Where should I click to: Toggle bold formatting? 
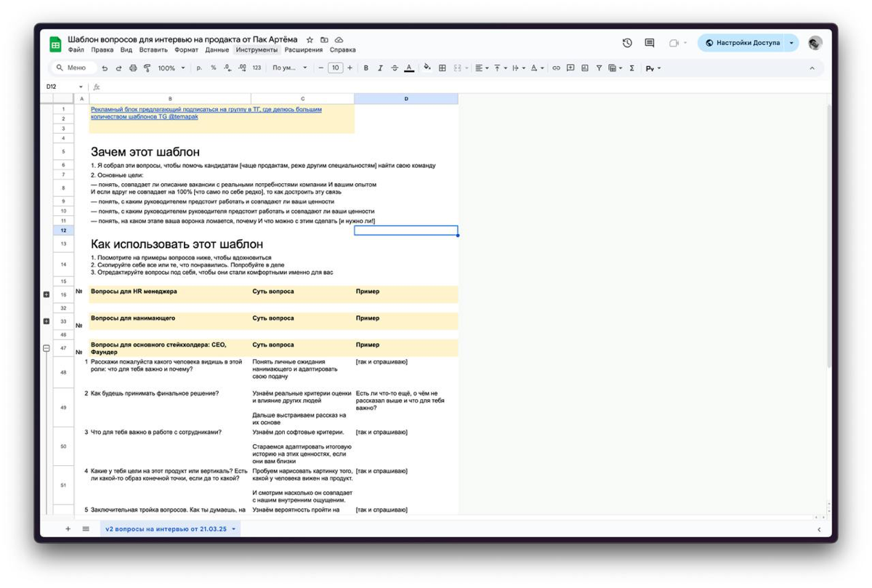pos(366,68)
